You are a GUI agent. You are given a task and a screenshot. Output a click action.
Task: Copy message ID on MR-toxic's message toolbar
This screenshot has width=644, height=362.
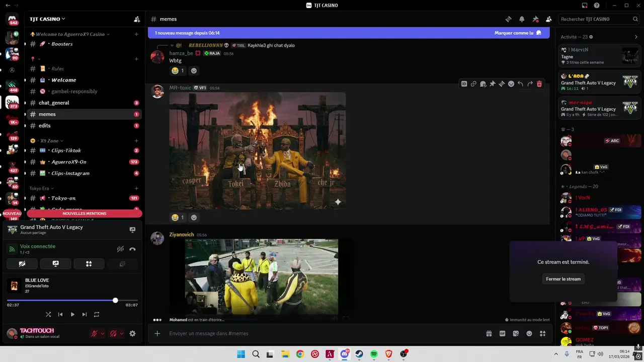click(x=464, y=84)
